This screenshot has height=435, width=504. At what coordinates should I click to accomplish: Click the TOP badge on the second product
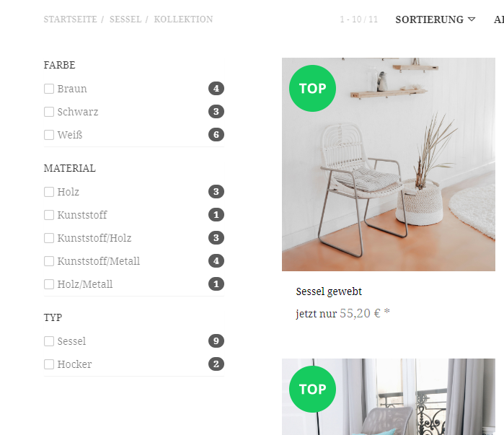[312, 389]
